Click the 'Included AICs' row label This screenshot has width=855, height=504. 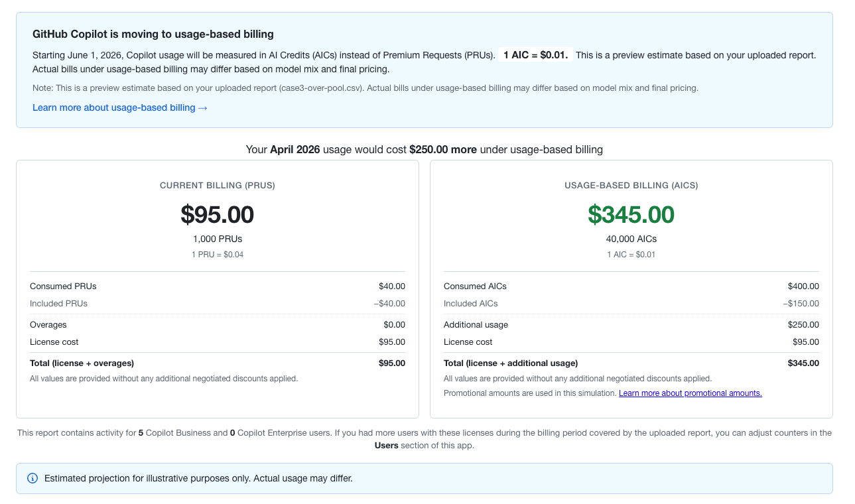(471, 304)
